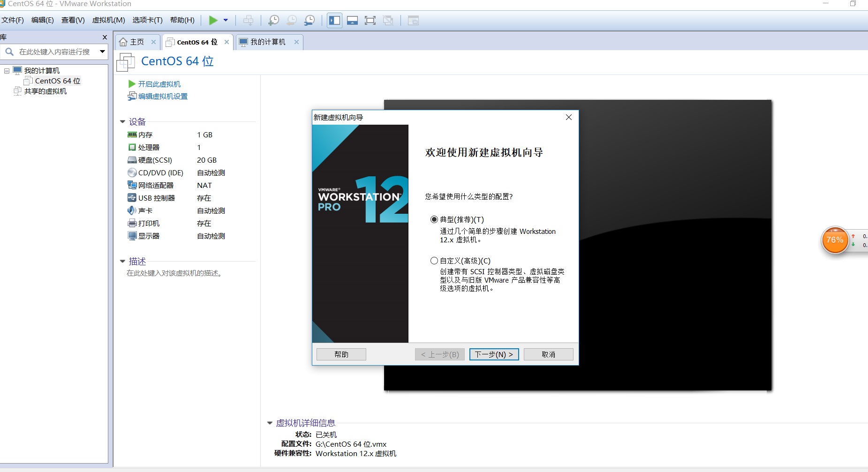Viewport: 868px width, 472px height.
Task: Open the 查看(V) menu
Action: click(73, 20)
